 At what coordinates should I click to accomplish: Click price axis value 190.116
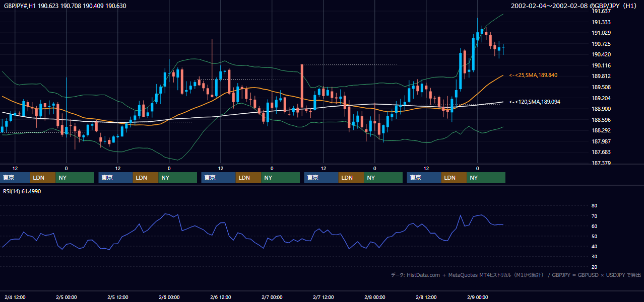coord(601,65)
